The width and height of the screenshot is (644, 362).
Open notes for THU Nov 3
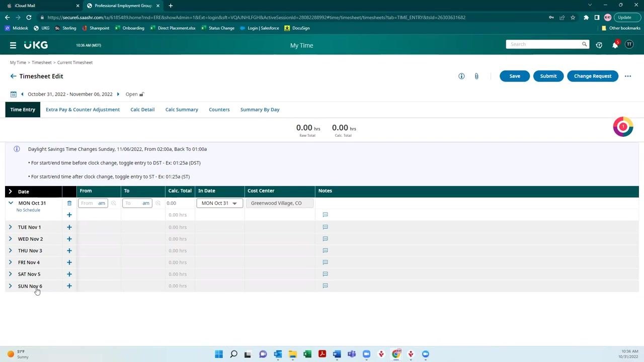[x=325, y=250]
